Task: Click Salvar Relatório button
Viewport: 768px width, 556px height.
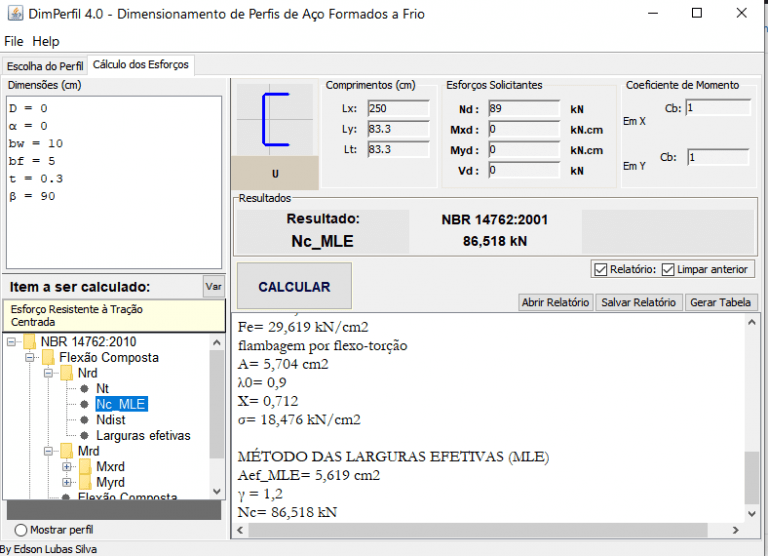Action: 639,302
